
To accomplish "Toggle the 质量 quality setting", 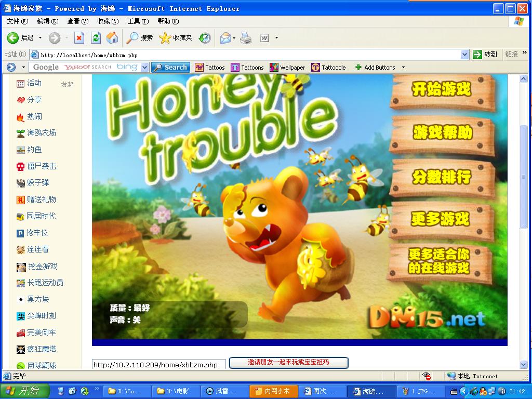I will click(129, 308).
